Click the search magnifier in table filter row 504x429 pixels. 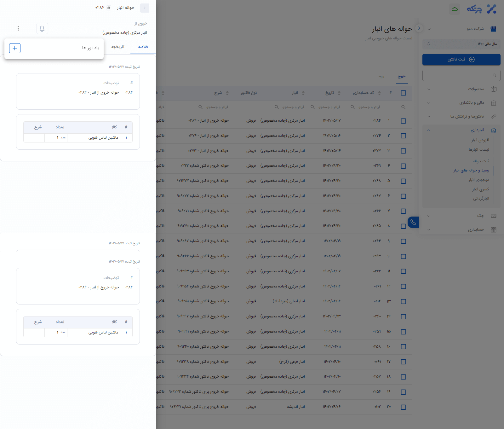point(403,107)
